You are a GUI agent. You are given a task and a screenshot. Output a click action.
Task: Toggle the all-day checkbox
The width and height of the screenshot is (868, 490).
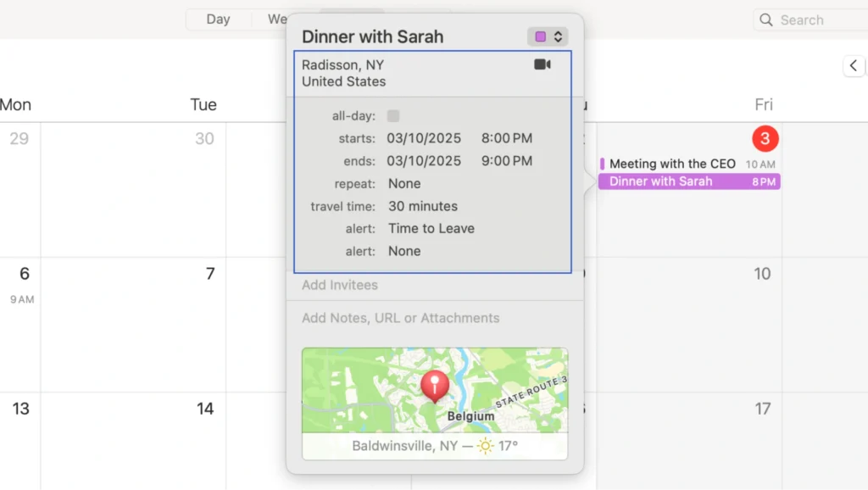click(x=393, y=116)
